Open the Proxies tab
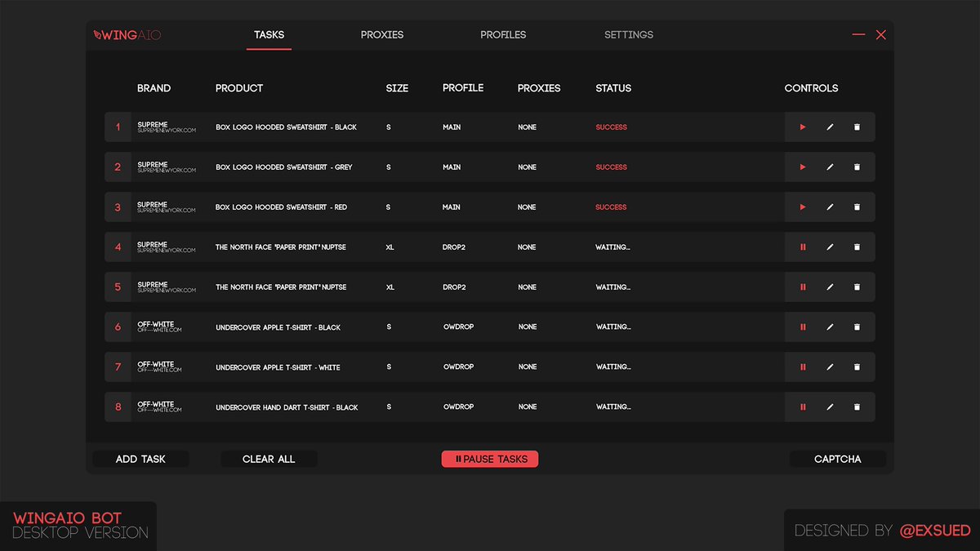 382,35
